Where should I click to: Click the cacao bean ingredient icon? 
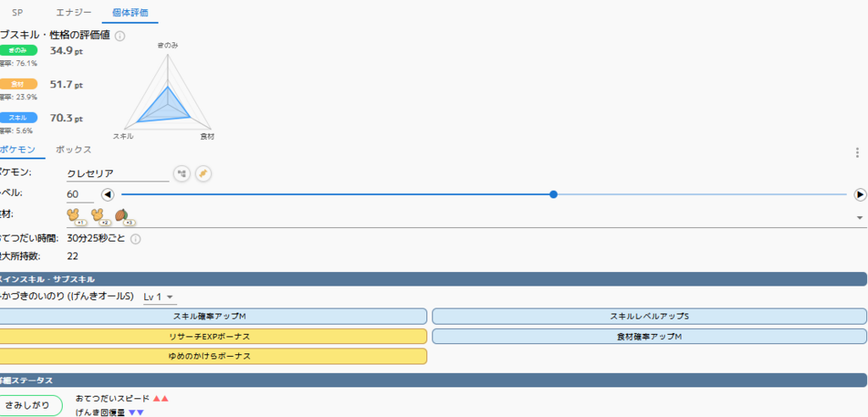[122, 216]
